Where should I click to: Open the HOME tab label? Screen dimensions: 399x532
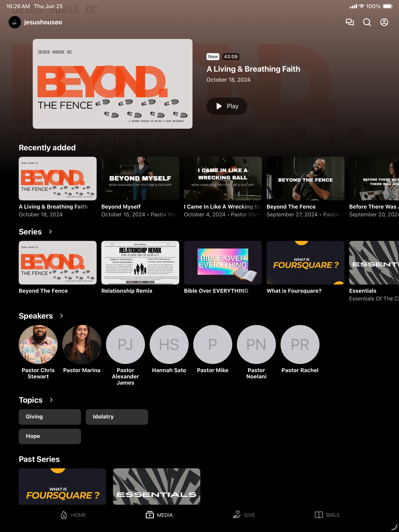pos(79,515)
